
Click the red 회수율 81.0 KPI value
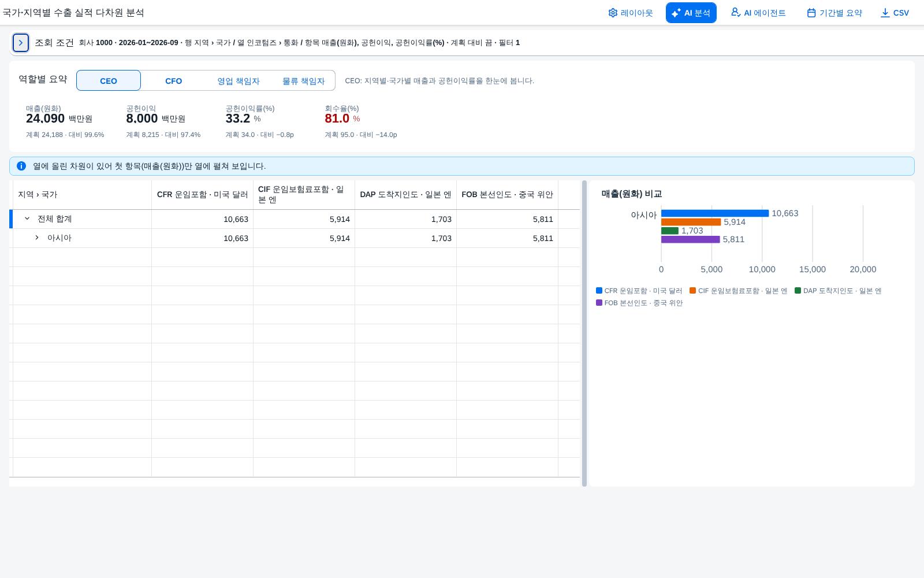(x=337, y=118)
